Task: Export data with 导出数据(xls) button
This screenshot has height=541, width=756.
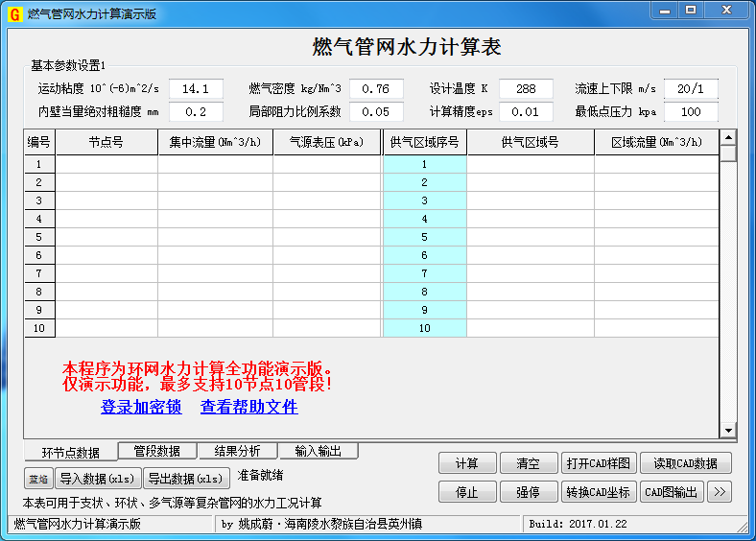Action: 186,478
